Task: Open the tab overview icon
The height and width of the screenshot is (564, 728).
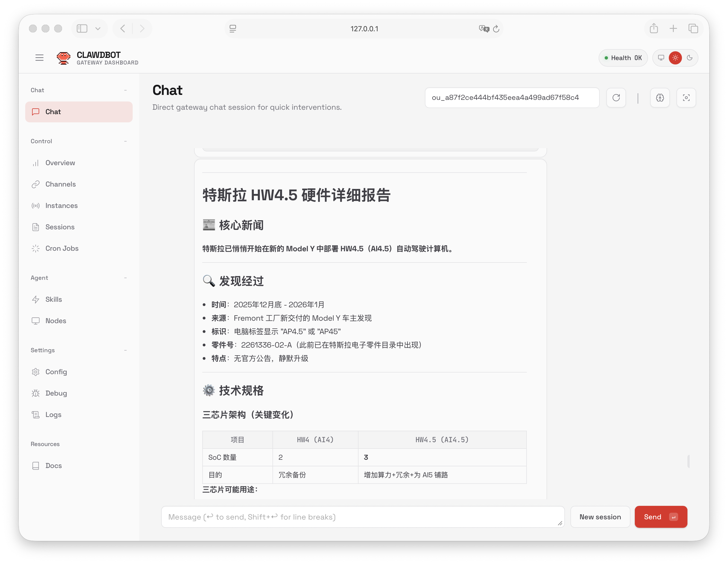Action: pyautogui.click(x=693, y=29)
